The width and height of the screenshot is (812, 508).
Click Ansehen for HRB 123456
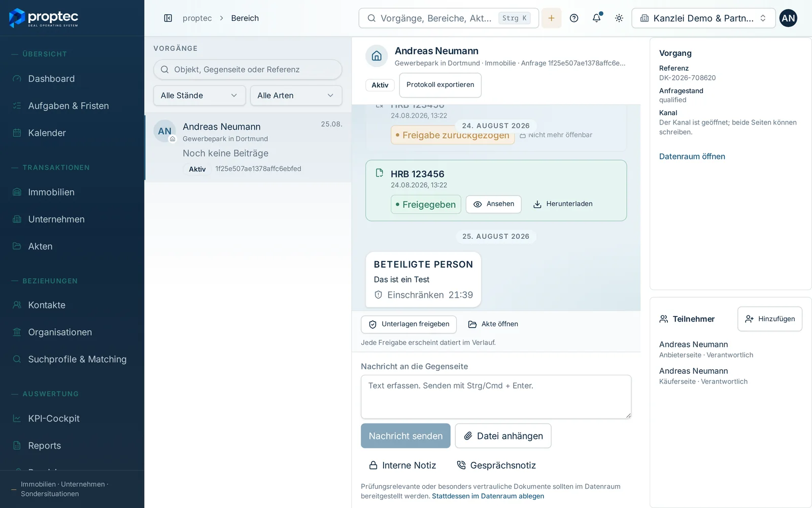[493, 204]
